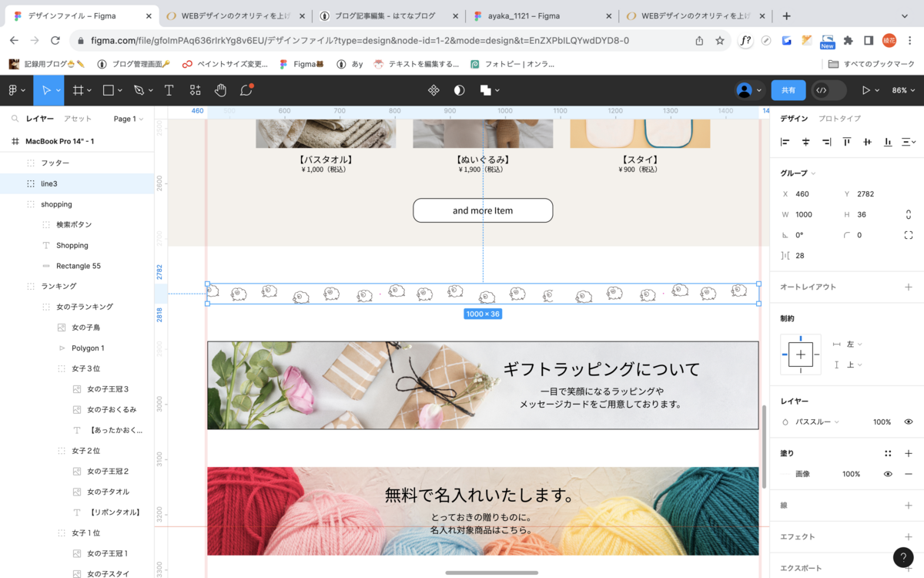Open the Resources tool

coord(195,90)
